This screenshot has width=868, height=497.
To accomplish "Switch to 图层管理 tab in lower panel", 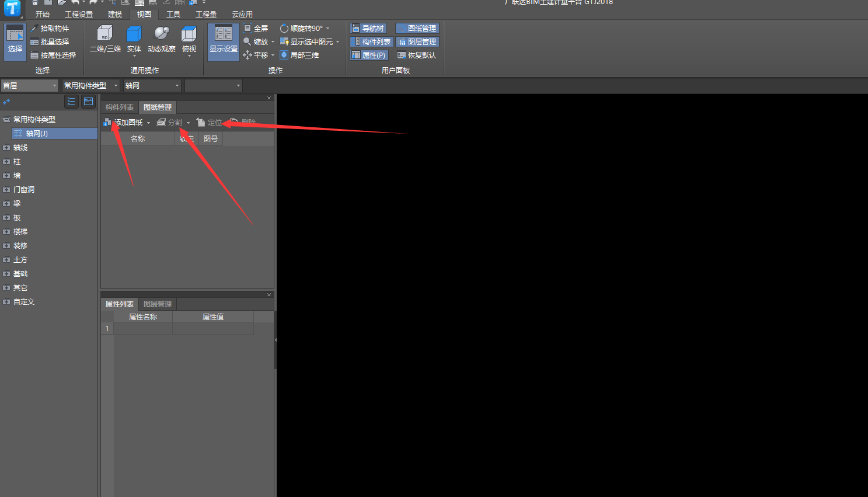I will click(x=158, y=304).
